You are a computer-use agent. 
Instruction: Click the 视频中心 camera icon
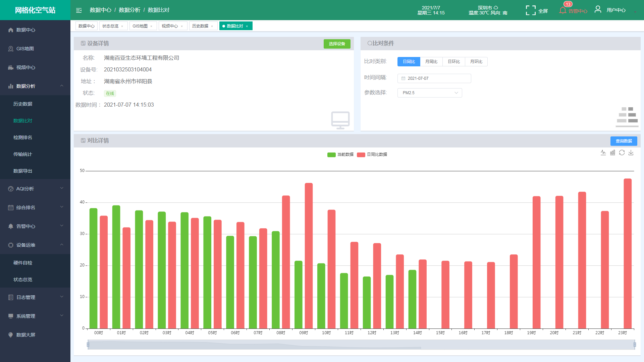pos(11,67)
